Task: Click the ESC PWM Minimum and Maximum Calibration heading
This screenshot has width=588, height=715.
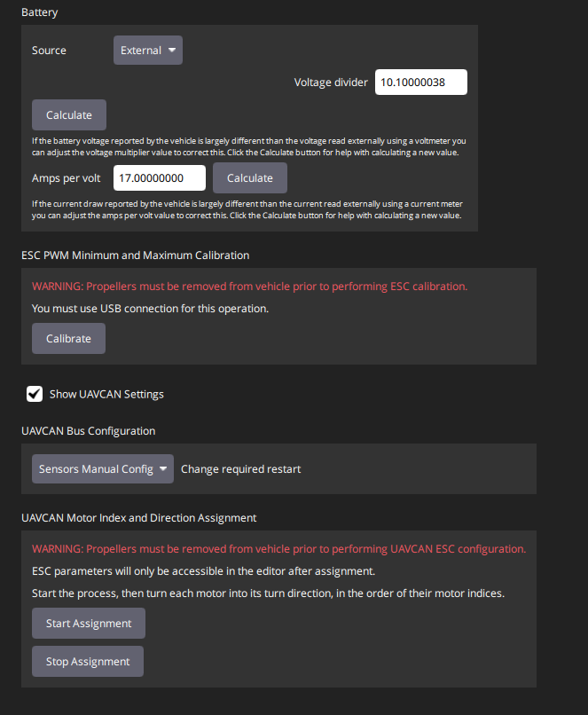Action: [x=135, y=255]
